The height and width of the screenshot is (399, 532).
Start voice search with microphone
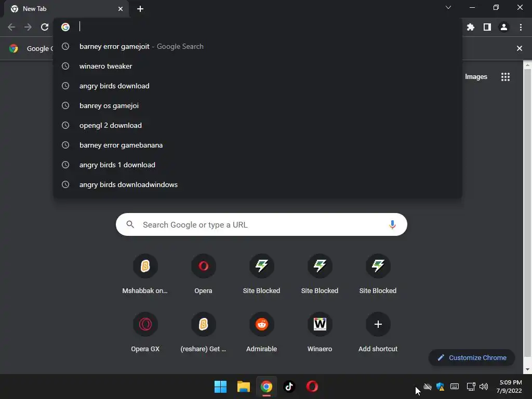click(392, 224)
